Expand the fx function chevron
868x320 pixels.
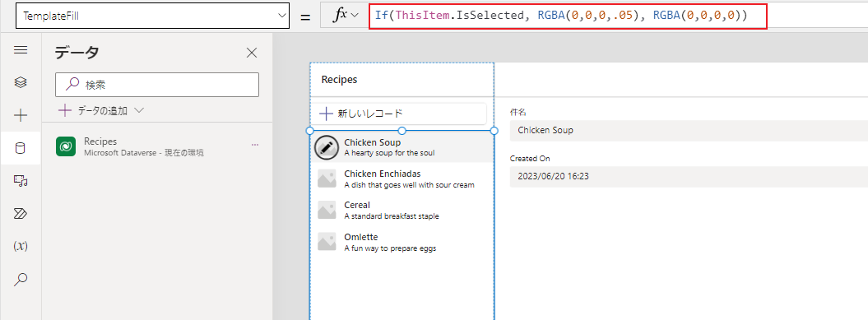coord(355,15)
